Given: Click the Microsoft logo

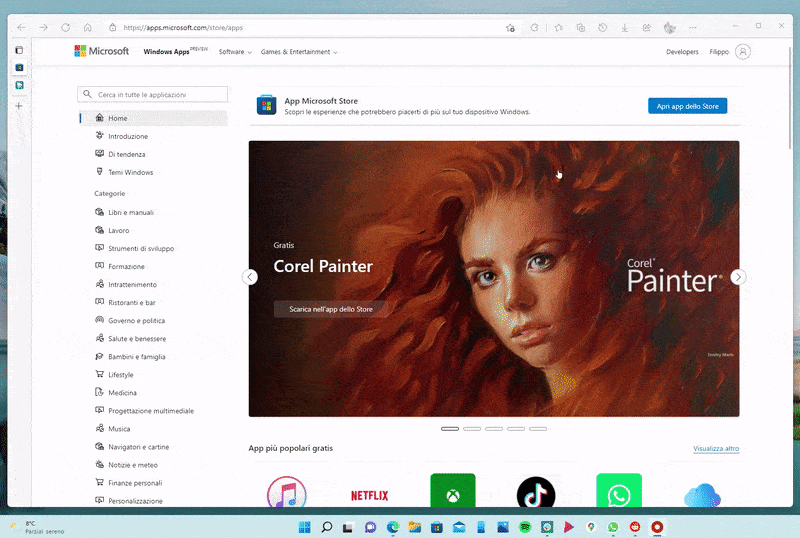Looking at the screenshot, I should [x=102, y=51].
